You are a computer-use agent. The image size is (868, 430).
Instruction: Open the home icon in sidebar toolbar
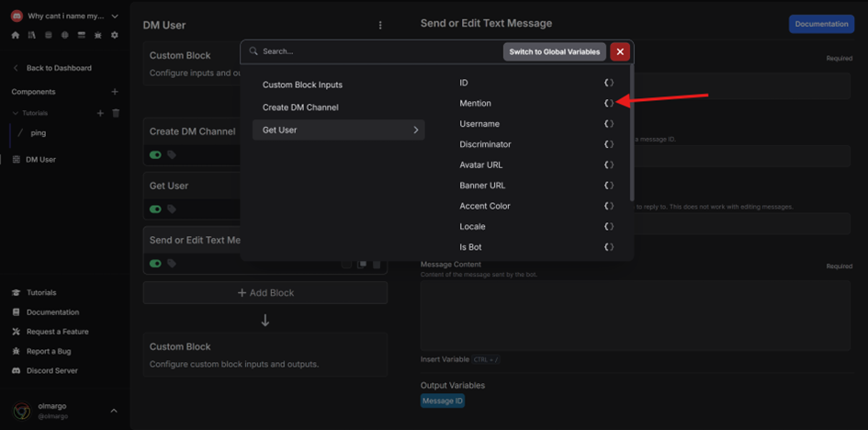tap(15, 35)
